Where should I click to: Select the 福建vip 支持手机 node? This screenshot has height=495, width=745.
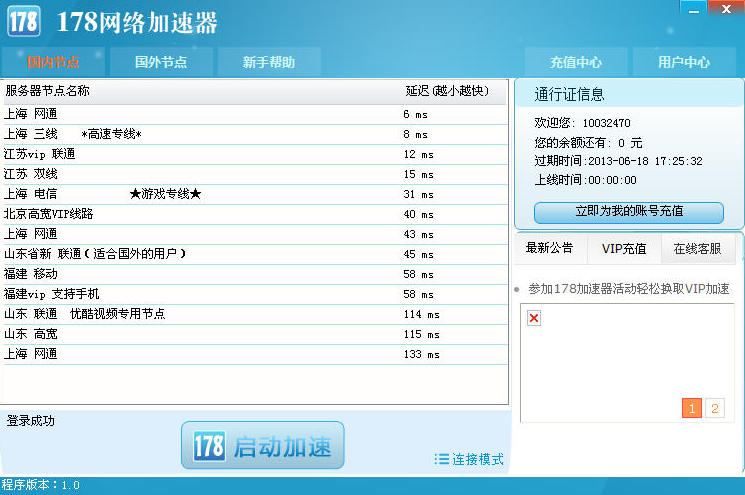pos(256,294)
